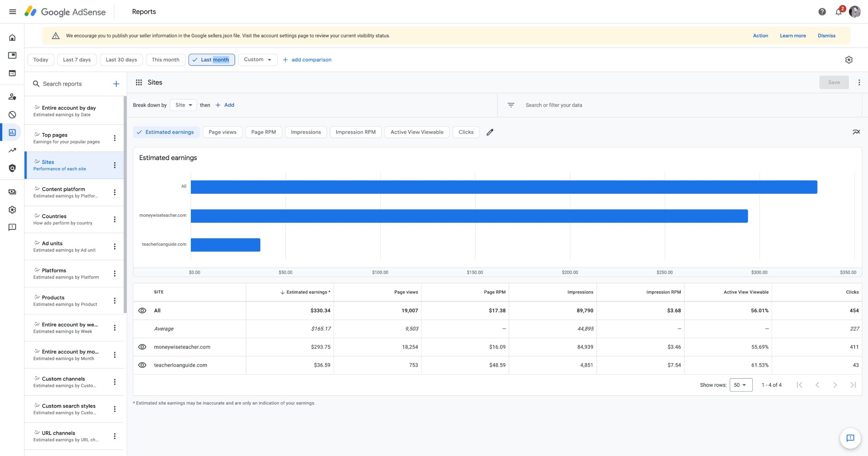Open the Site breakdown dropdown

coord(183,105)
